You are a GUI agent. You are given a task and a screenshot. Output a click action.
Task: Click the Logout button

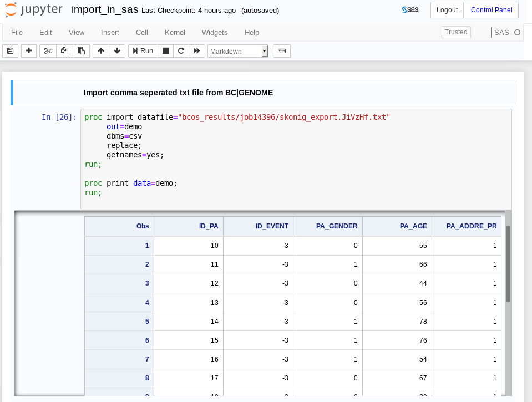[x=447, y=10]
